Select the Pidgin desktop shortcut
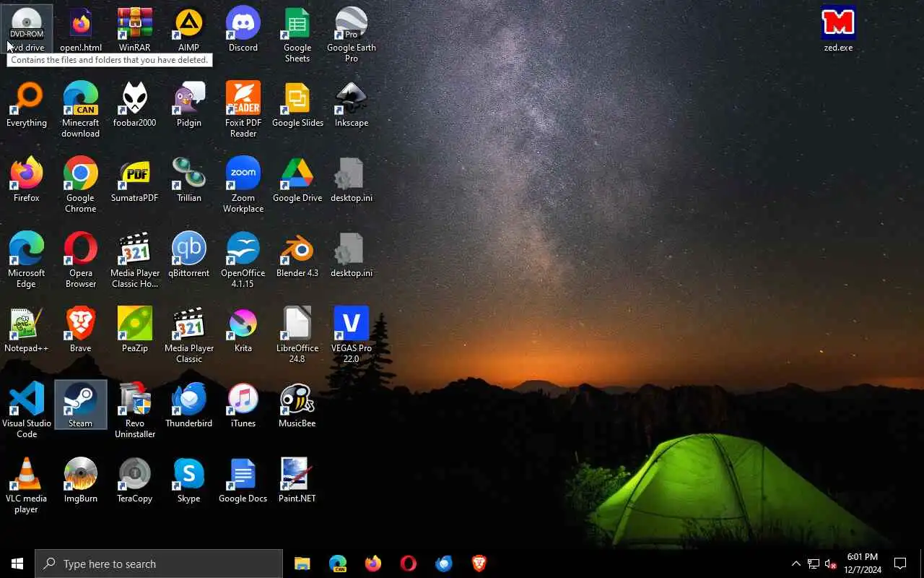The image size is (924, 578). click(188, 105)
